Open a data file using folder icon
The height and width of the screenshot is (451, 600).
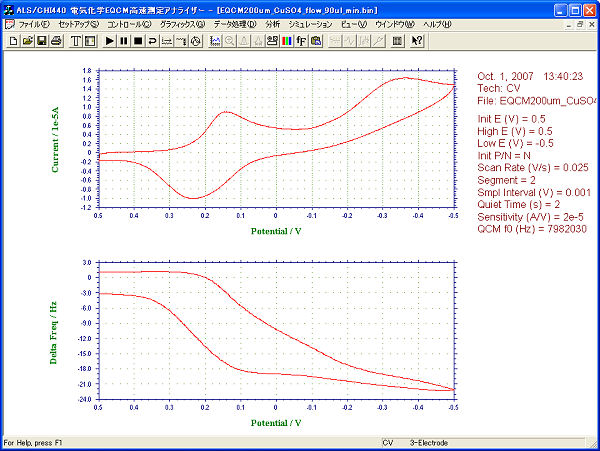pyautogui.click(x=27, y=41)
